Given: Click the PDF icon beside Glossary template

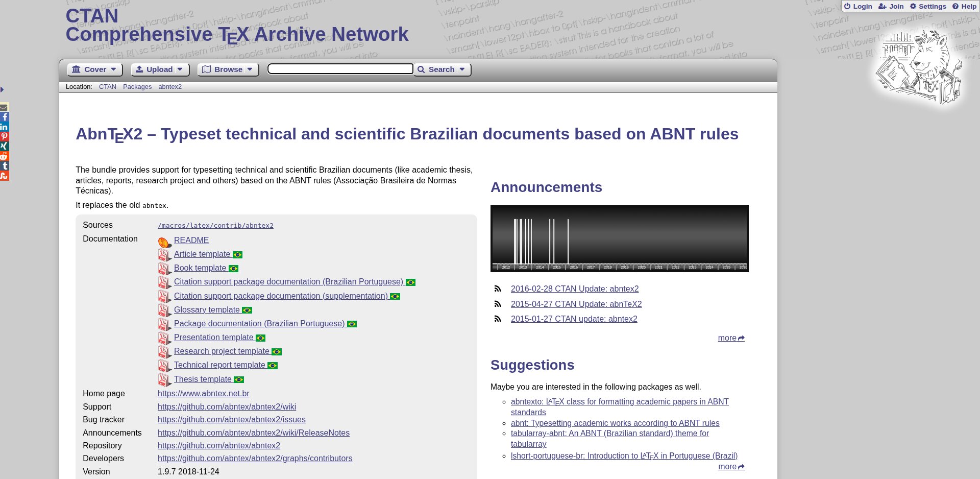Looking at the screenshot, I should [164, 310].
